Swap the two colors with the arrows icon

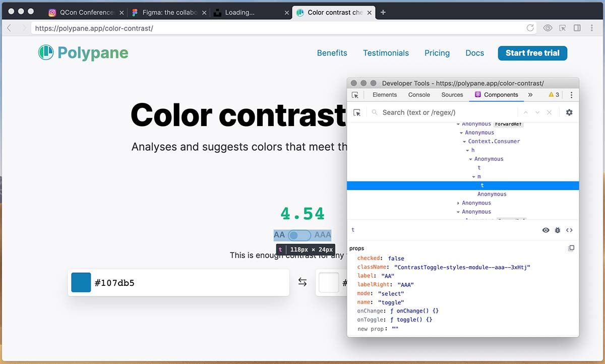pos(302,282)
